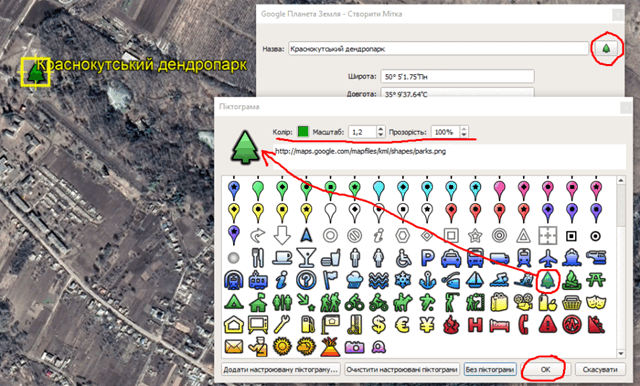
Task: Pick the coffee cup icon
Action: (282, 258)
